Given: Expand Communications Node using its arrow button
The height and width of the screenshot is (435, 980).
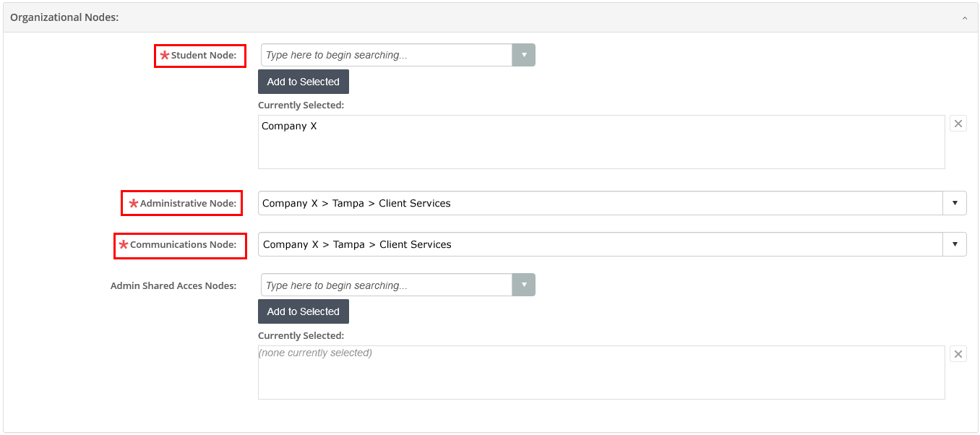Looking at the screenshot, I should tap(954, 245).
